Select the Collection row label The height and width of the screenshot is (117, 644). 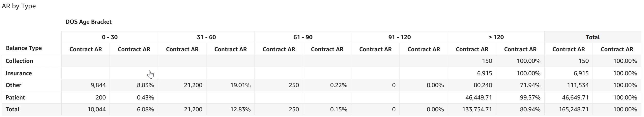point(19,61)
